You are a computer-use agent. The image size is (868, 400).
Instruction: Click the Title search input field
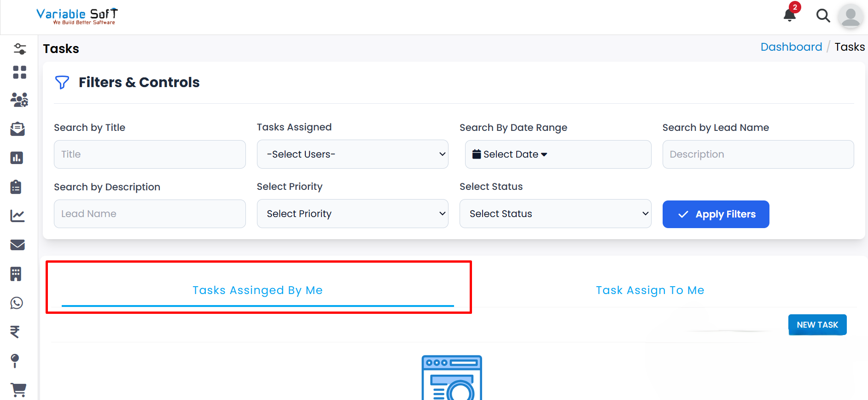click(150, 154)
